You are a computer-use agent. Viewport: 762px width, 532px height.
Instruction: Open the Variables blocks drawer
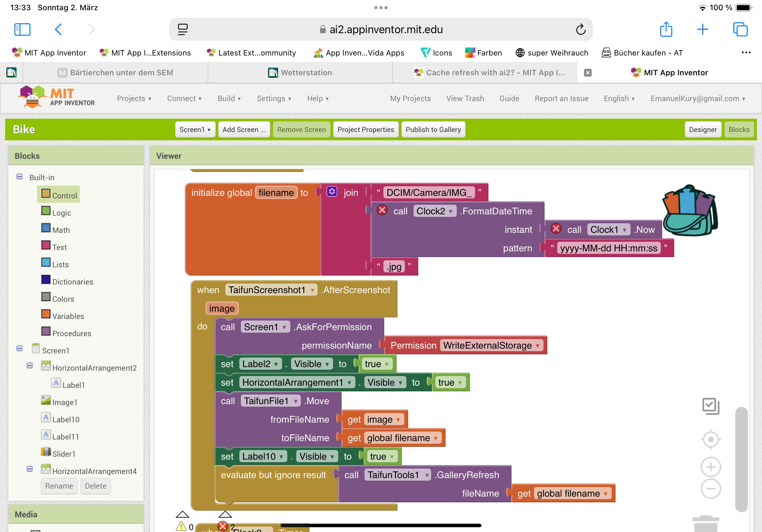[68, 316]
